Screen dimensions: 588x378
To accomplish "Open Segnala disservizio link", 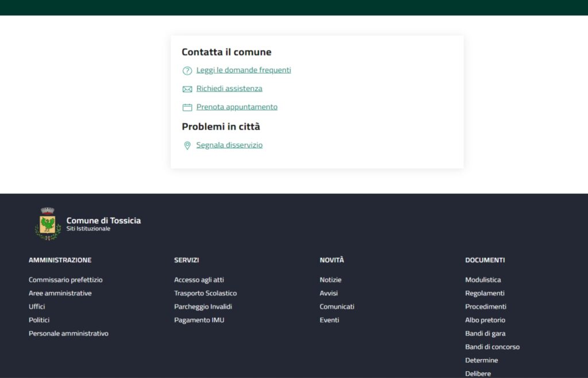I will 229,145.
